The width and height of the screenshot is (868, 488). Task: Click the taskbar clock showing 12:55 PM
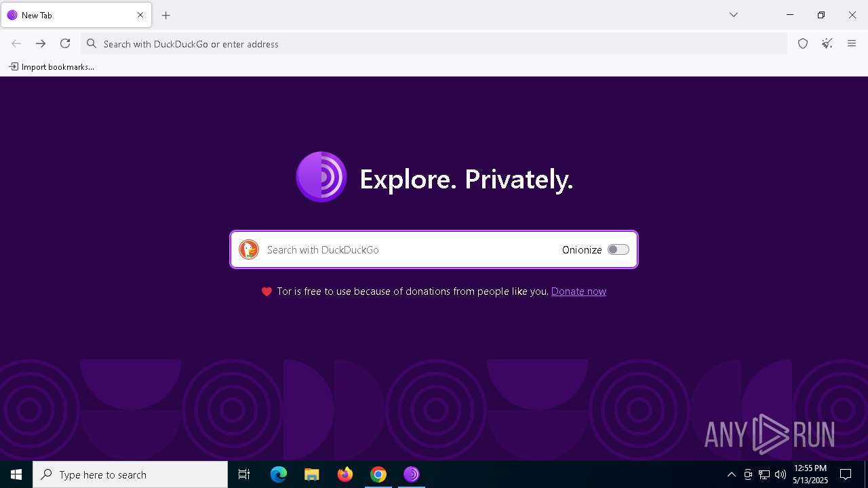point(810,474)
